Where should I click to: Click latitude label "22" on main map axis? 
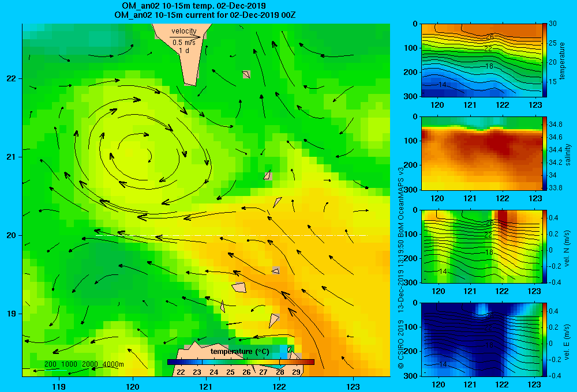(11, 78)
